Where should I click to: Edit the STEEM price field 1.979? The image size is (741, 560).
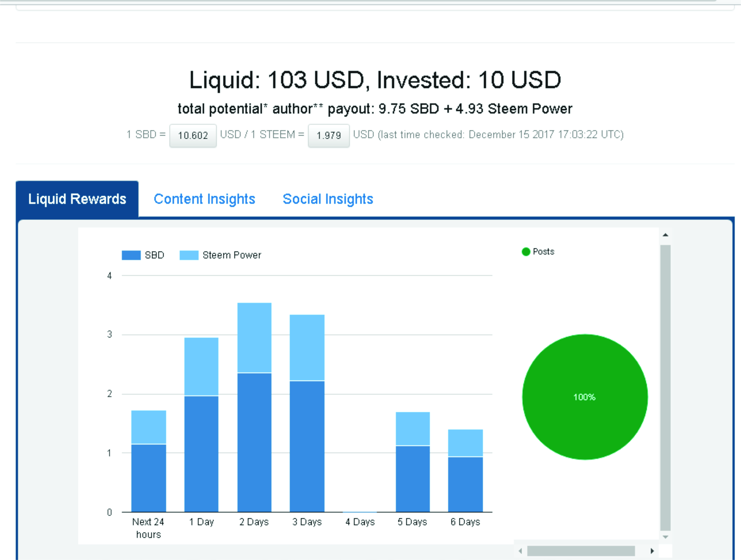click(329, 135)
